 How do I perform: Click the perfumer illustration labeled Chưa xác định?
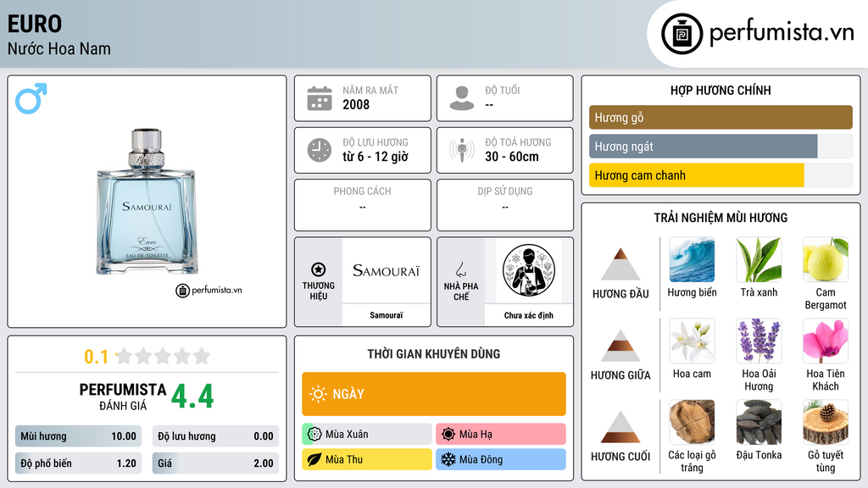[x=529, y=270]
